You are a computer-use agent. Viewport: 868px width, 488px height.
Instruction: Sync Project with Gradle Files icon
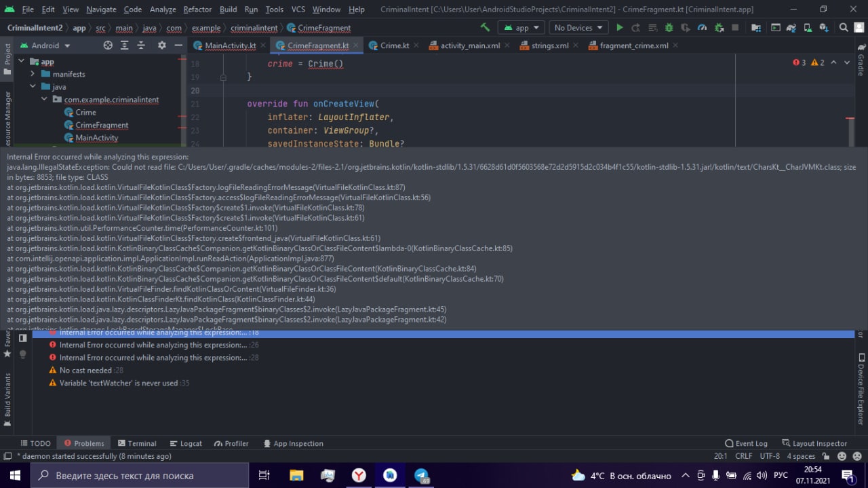coord(791,28)
